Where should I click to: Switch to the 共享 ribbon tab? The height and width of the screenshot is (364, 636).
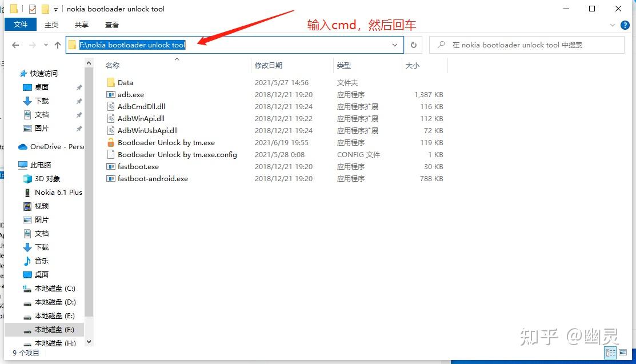click(x=82, y=25)
